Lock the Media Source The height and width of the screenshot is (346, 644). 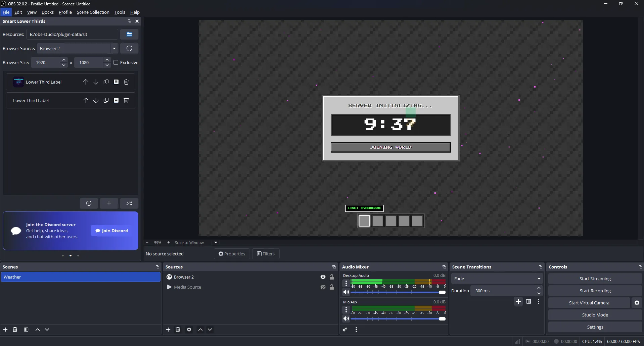pyautogui.click(x=332, y=287)
